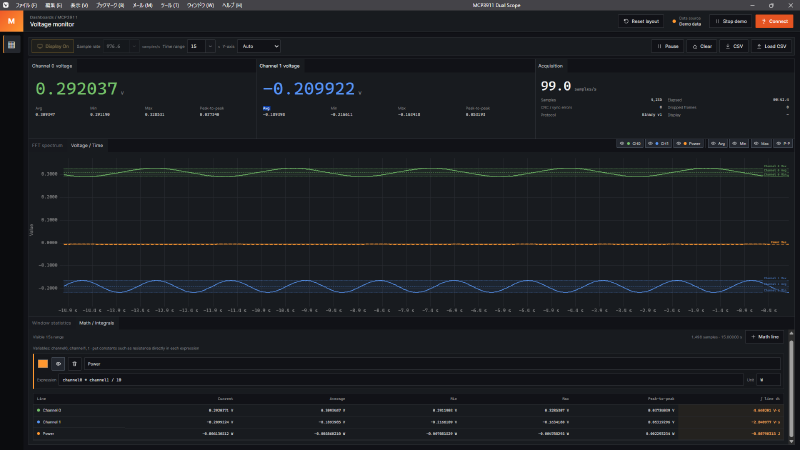Switch to Window statistics tab
Screen dimensions: 800x450
(52, 323)
